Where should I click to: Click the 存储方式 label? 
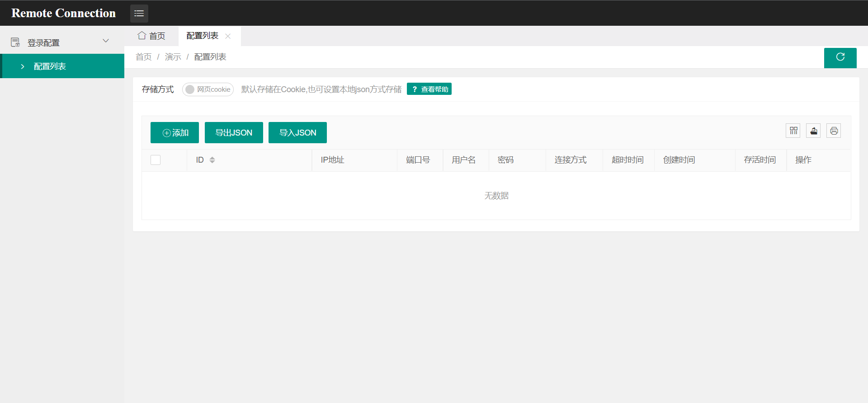158,89
